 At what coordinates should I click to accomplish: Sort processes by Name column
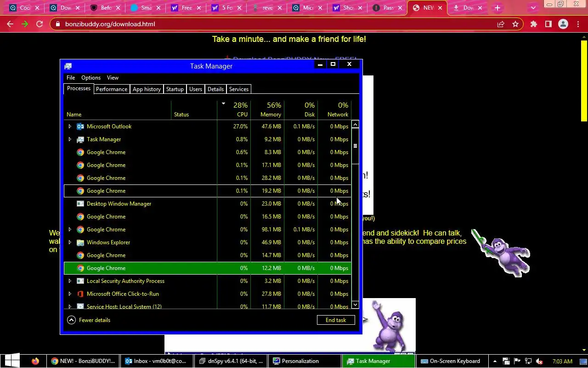(x=118, y=109)
